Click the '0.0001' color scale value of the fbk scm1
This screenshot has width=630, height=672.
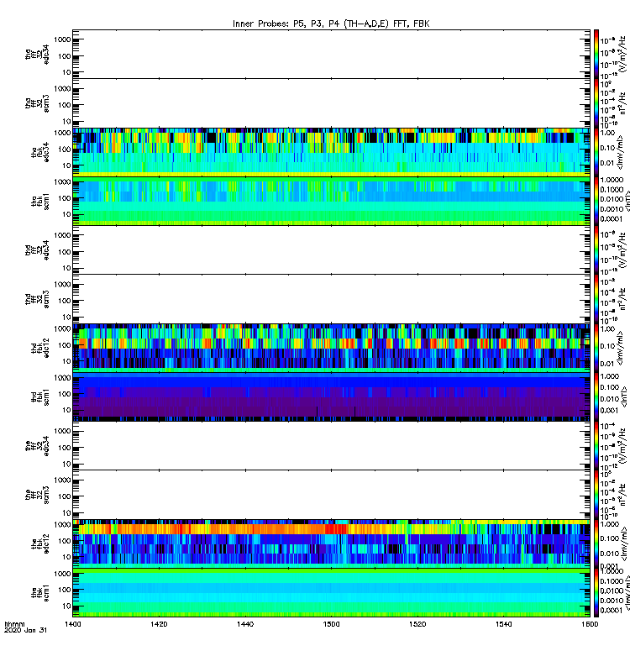(612, 611)
